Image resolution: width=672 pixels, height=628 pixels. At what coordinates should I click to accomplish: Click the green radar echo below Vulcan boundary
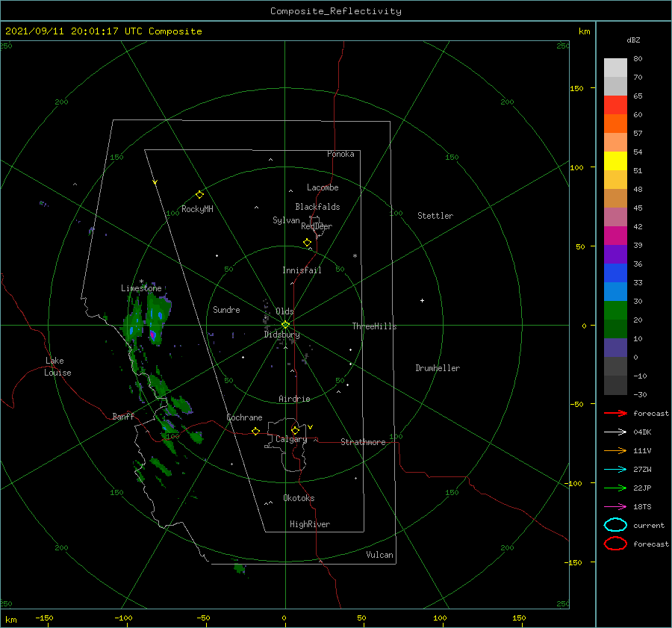240,568
